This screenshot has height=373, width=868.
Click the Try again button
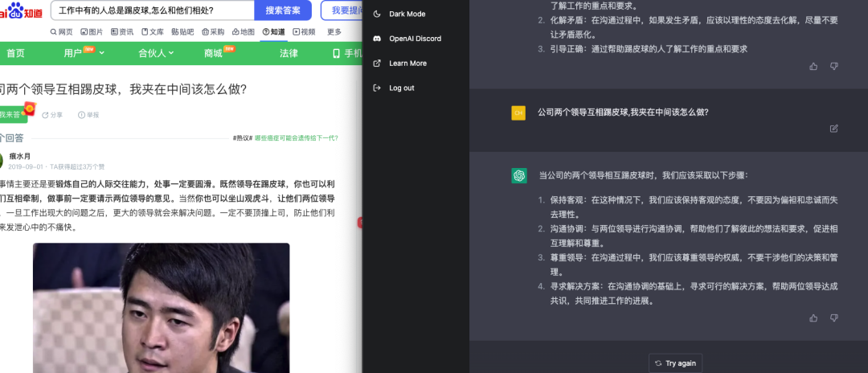tap(675, 363)
